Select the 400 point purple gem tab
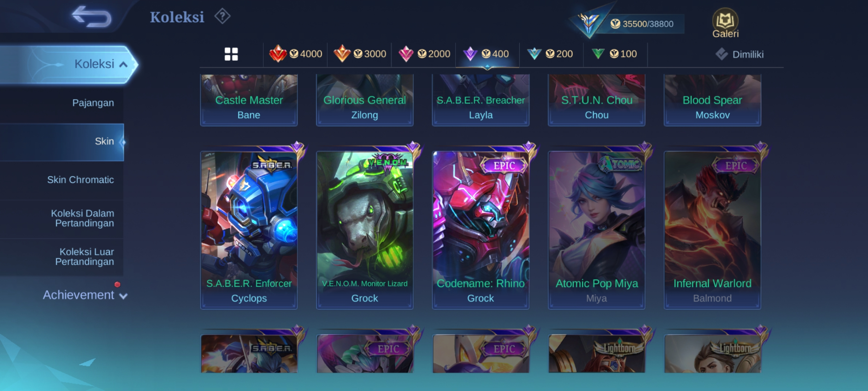 (487, 54)
